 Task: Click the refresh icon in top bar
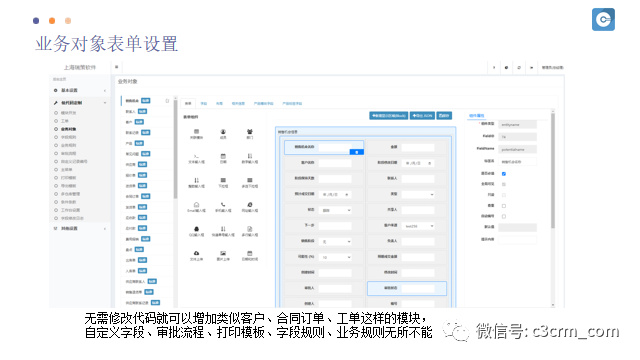click(x=519, y=67)
